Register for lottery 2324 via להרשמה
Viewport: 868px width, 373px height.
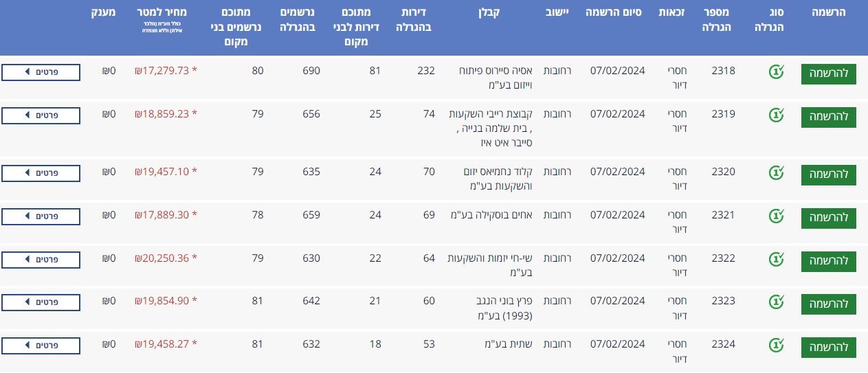tap(828, 347)
